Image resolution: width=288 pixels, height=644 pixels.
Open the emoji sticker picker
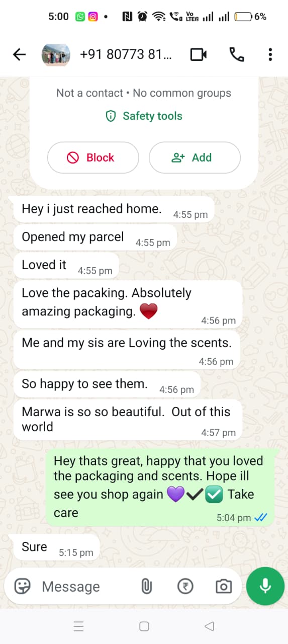point(22,586)
